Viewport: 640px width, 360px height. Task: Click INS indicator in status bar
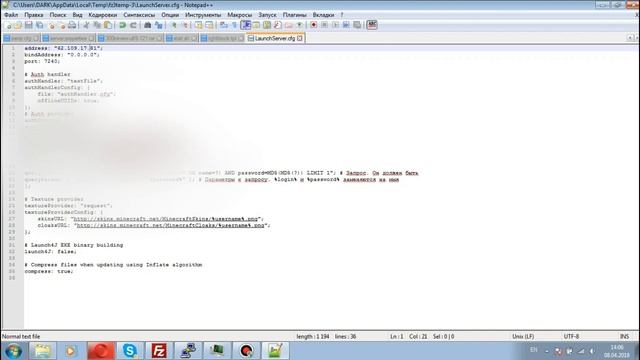(x=624, y=337)
